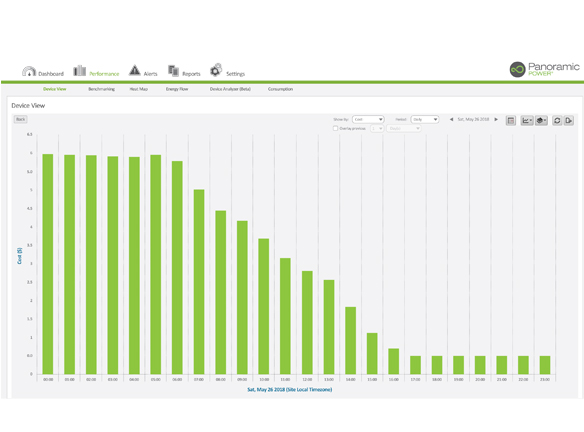Open the Settings gear icon
Image resolution: width=584 pixels, height=432 pixels.
point(216,70)
